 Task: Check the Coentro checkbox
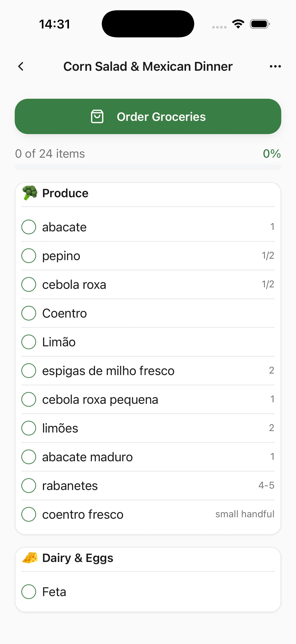click(29, 313)
